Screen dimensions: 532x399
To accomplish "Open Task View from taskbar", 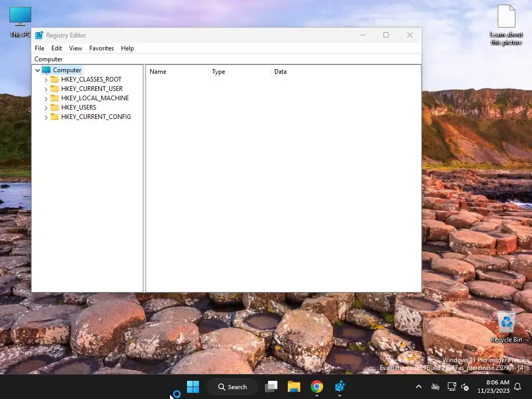I will pyautogui.click(x=271, y=387).
